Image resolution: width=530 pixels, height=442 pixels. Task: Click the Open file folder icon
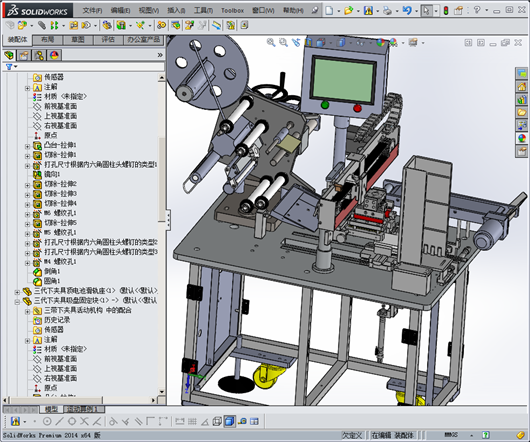[348, 10]
